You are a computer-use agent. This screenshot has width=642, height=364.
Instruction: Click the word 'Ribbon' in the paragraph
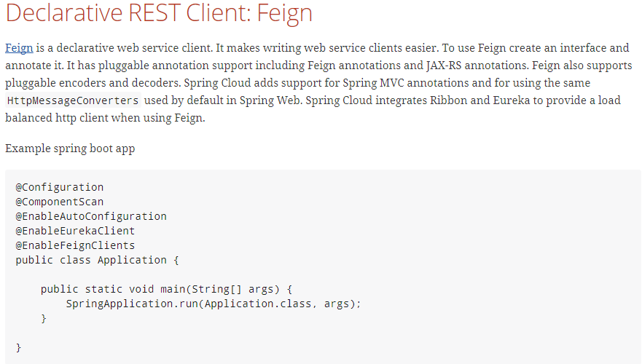tap(449, 100)
